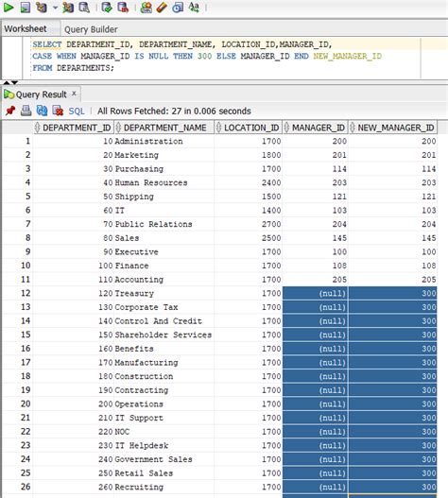The width and height of the screenshot is (448, 498).
Task: Select the Shipping cell
Action: pyautogui.click(x=164, y=197)
